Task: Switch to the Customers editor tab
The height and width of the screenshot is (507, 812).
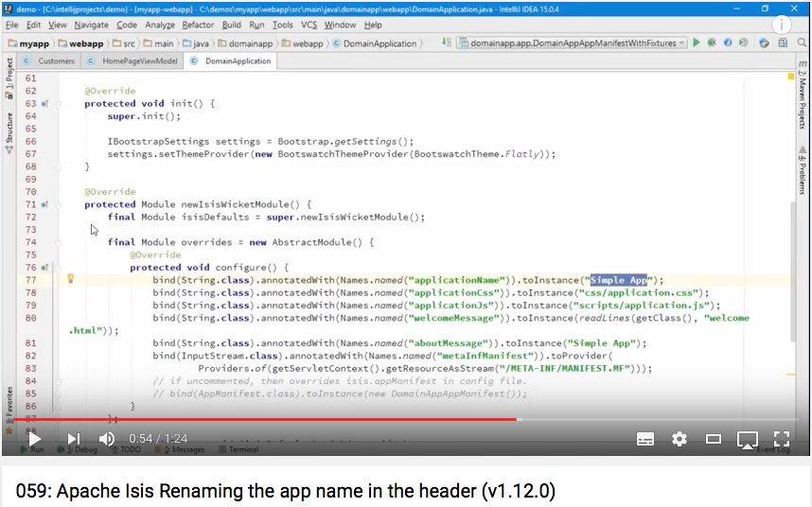Action: point(50,61)
